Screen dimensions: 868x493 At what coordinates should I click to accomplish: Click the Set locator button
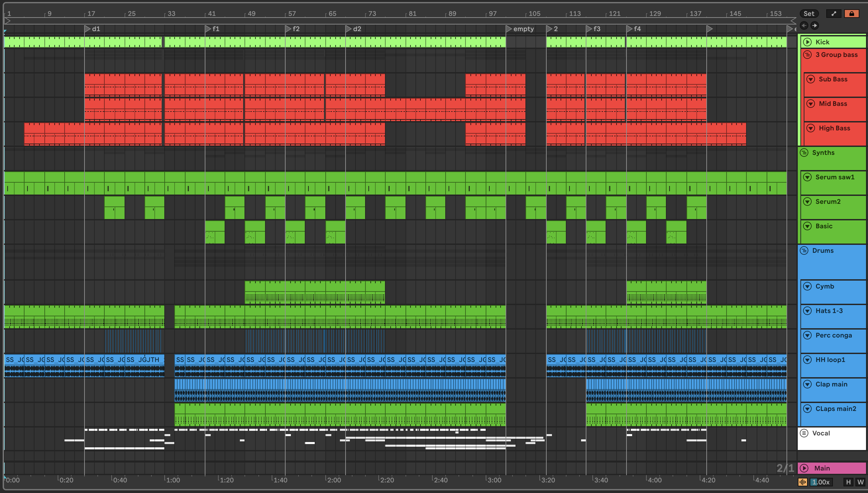809,14
